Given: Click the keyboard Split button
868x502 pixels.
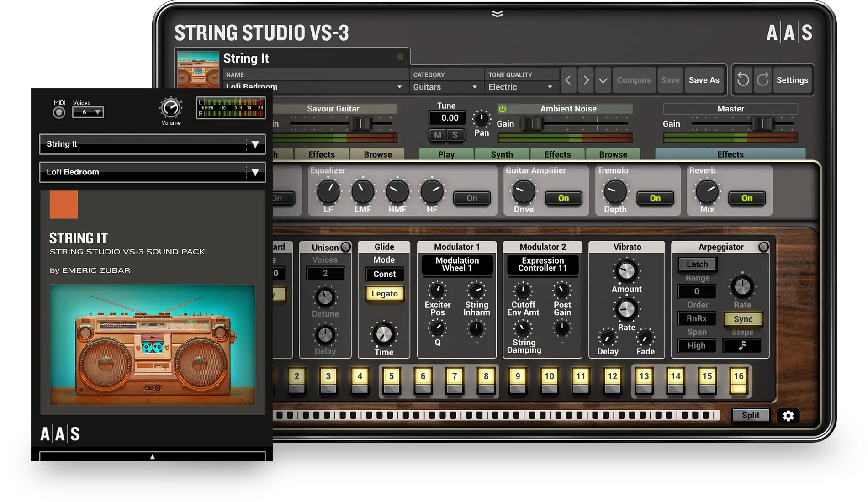Looking at the screenshot, I should [x=751, y=415].
